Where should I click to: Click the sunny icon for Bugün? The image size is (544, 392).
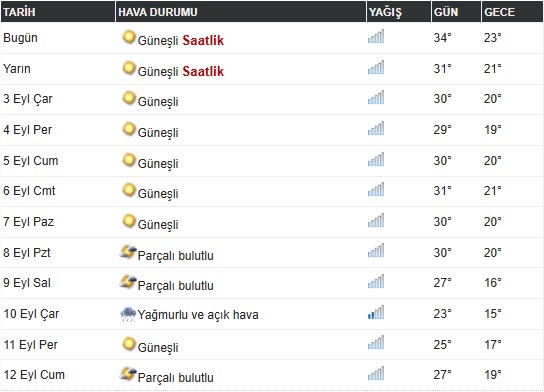click(x=129, y=37)
